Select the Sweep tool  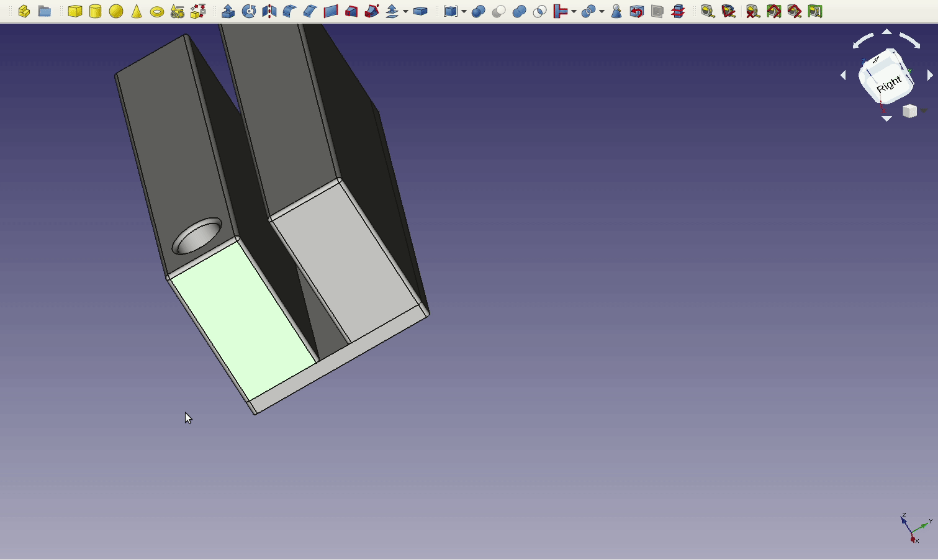pos(372,11)
